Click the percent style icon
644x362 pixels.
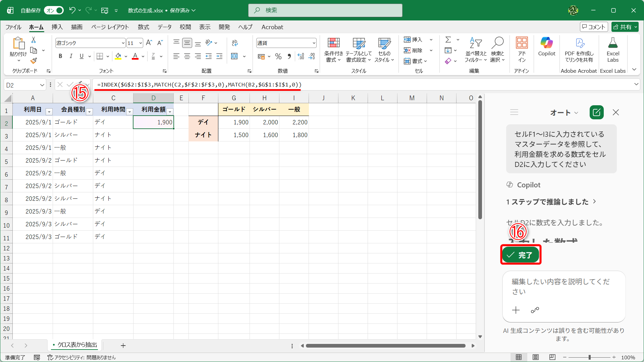278,56
